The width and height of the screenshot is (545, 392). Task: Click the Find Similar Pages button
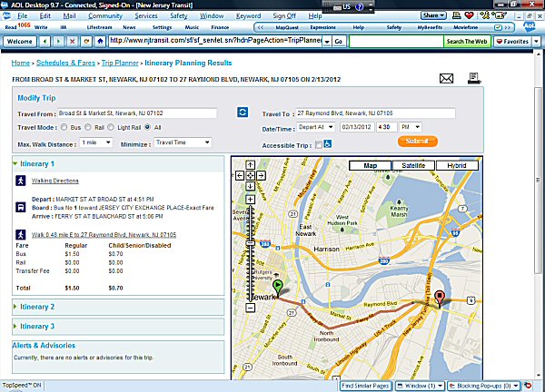pos(365,386)
